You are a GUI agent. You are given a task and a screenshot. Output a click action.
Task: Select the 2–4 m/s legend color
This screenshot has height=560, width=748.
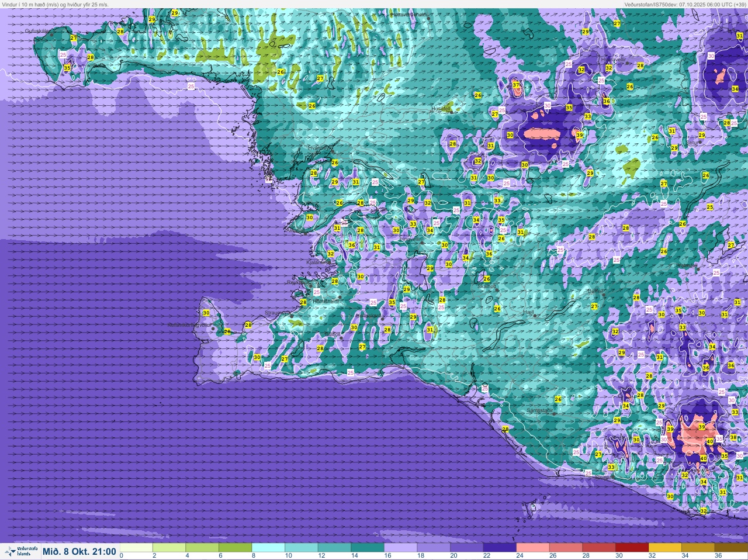coord(170,548)
